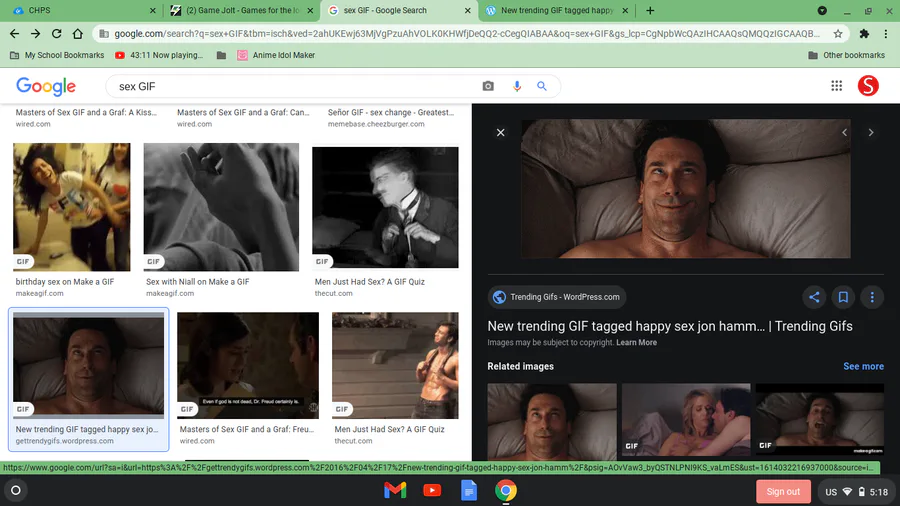Switch to the Game Jolt tab
The height and width of the screenshot is (506, 900).
click(242, 10)
